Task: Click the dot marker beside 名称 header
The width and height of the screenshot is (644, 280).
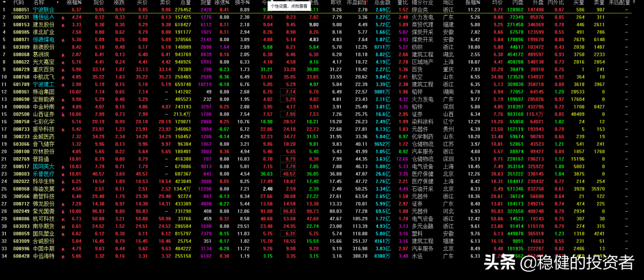Action: tap(58, 2)
